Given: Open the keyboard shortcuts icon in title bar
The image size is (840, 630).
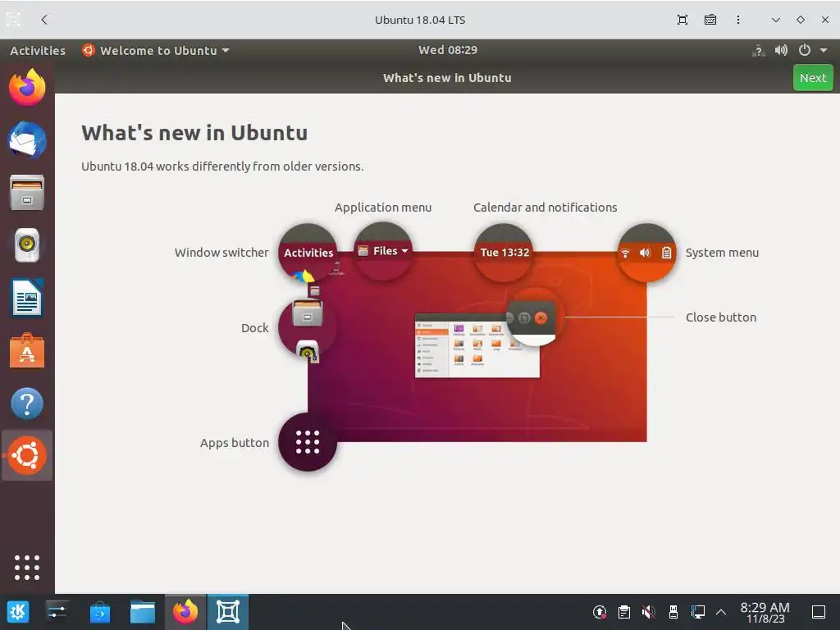Looking at the screenshot, I should click(710, 20).
